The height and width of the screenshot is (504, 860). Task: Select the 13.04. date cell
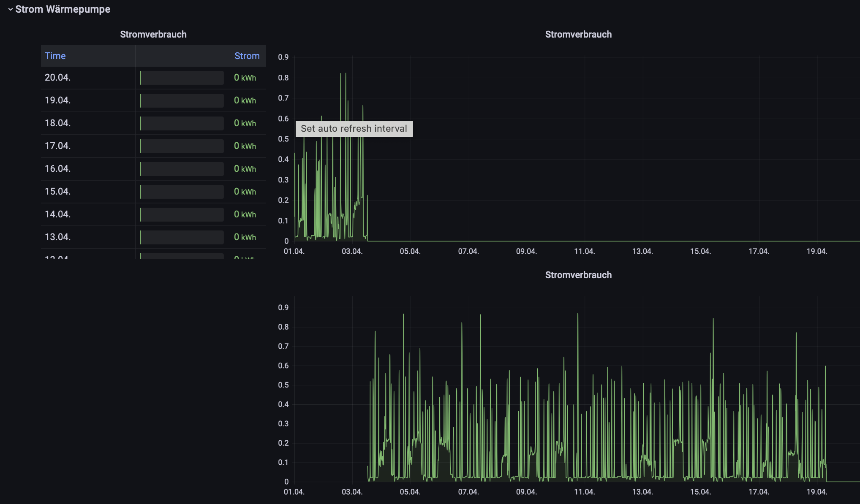58,237
